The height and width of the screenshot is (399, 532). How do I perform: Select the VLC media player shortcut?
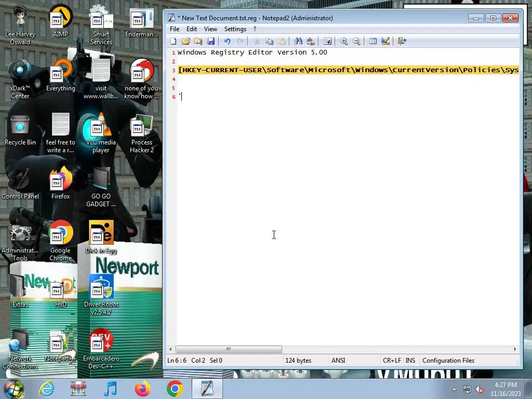101,134
